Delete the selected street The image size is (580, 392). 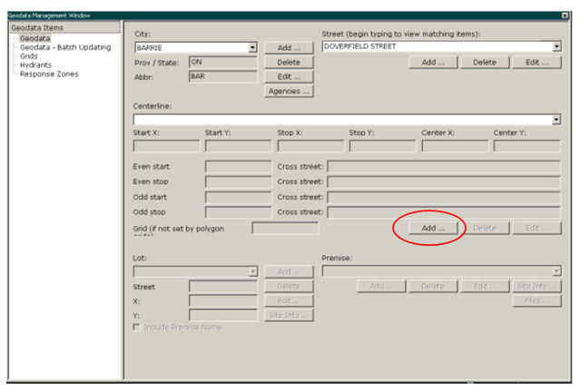485,63
